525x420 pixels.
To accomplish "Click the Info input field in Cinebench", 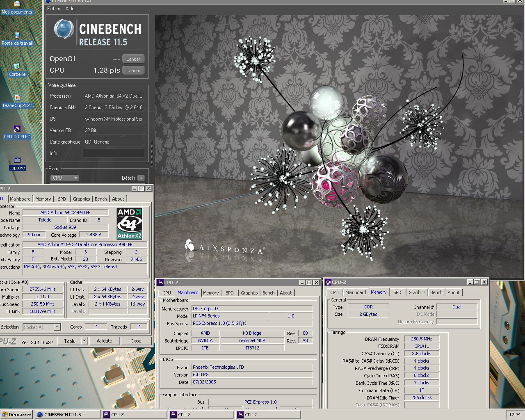I will tap(114, 153).
